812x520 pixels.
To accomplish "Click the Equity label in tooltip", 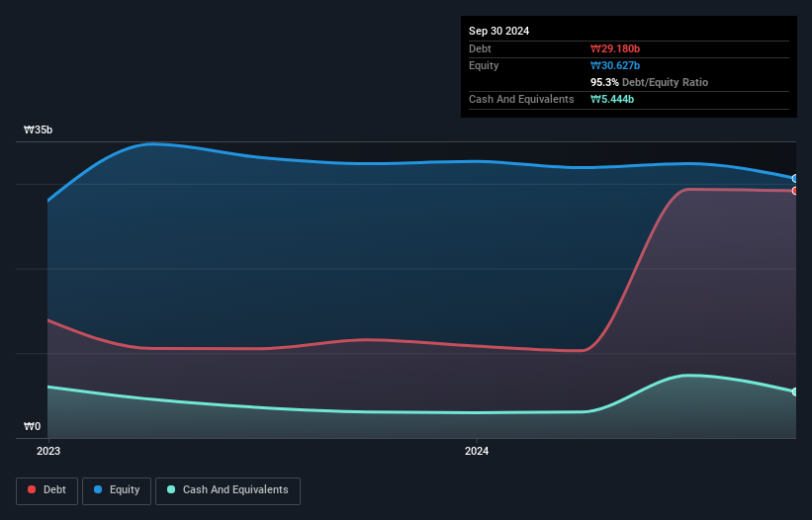I will 484,65.
